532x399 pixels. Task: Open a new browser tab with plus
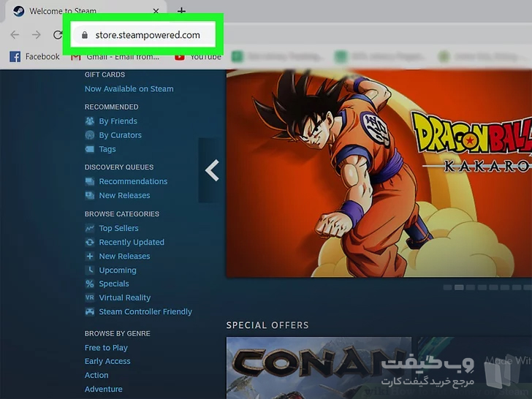click(181, 11)
